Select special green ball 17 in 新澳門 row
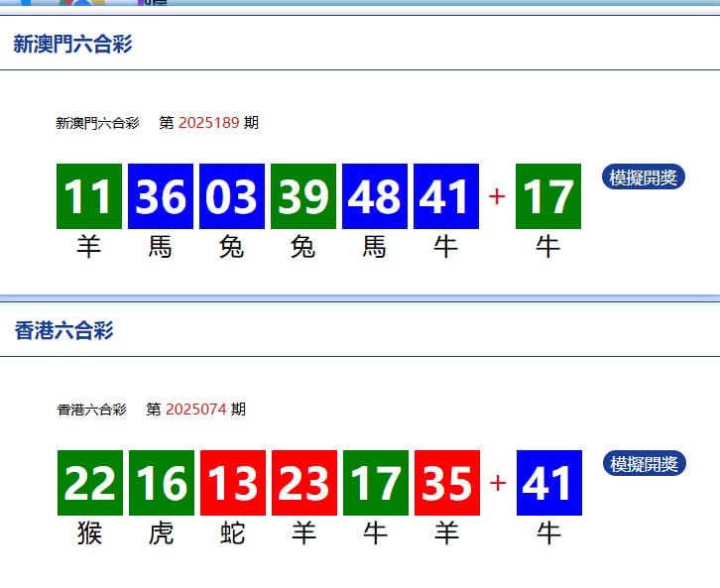The image size is (720, 588). point(548,196)
